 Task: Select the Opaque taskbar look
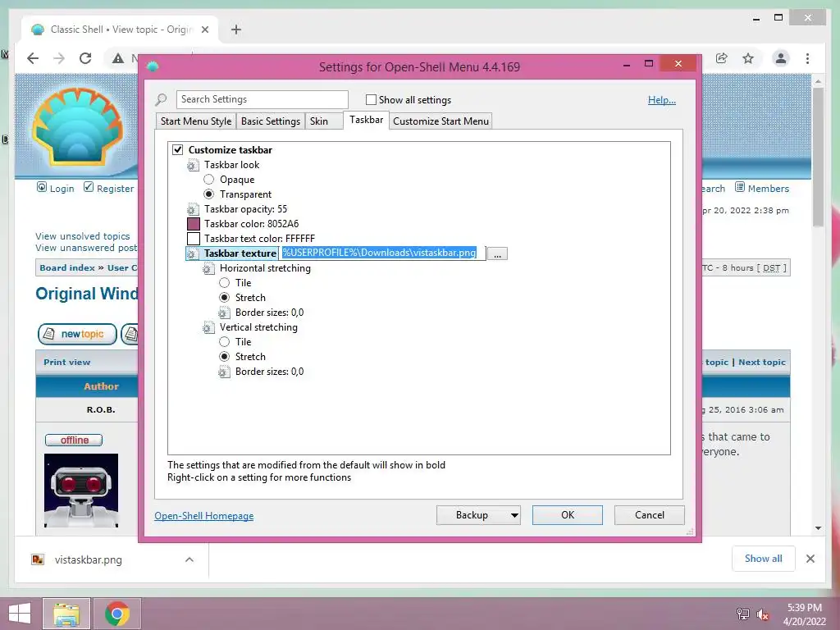point(209,180)
